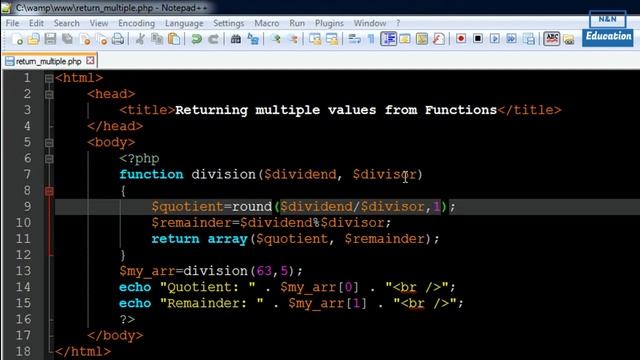The height and width of the screenshot is (360, 640).
Task: Click 'return array' on line 11
Action: click(x=200, y=239)
